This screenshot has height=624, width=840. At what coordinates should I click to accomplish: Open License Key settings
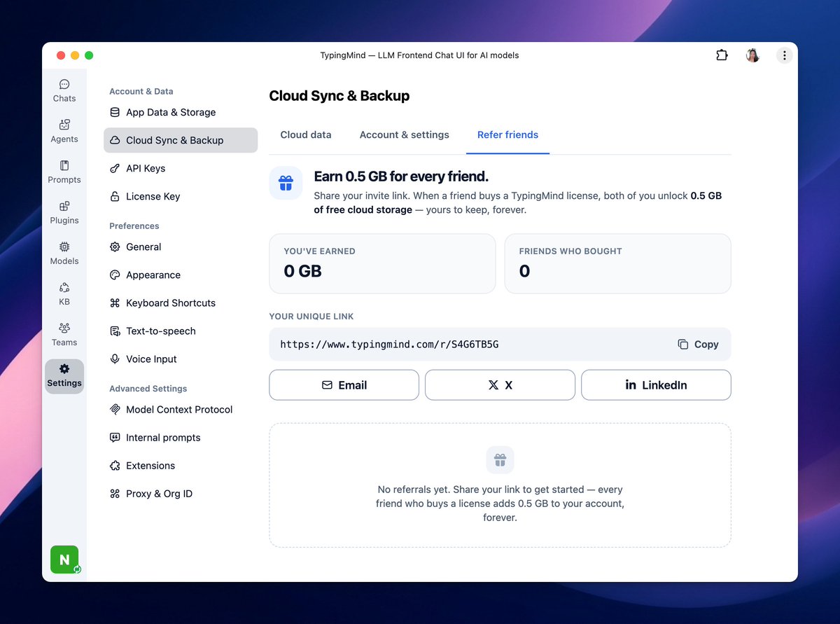pos(181,196)
